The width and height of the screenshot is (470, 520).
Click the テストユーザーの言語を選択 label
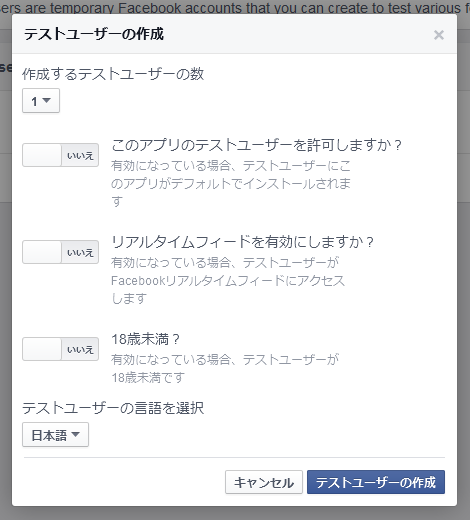[113, 408]
